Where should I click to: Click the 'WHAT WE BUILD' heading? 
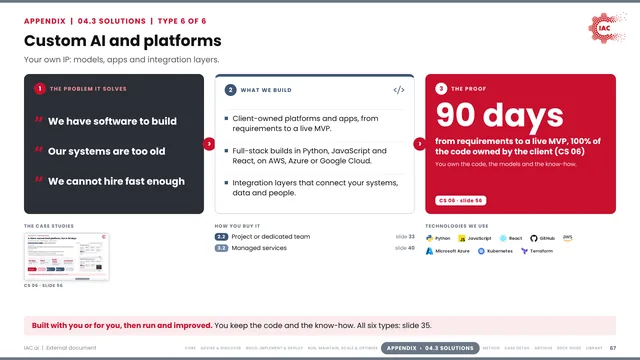[x=266, y=90]
